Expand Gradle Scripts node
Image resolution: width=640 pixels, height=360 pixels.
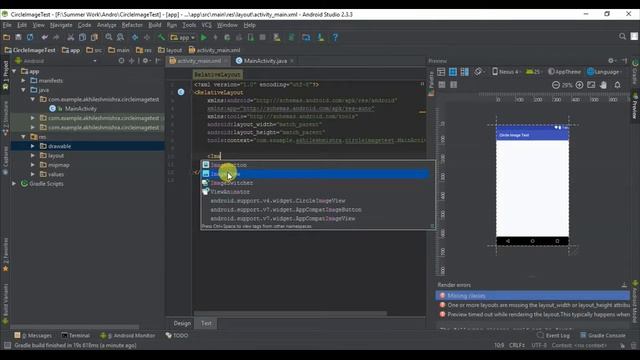(15, 184)
